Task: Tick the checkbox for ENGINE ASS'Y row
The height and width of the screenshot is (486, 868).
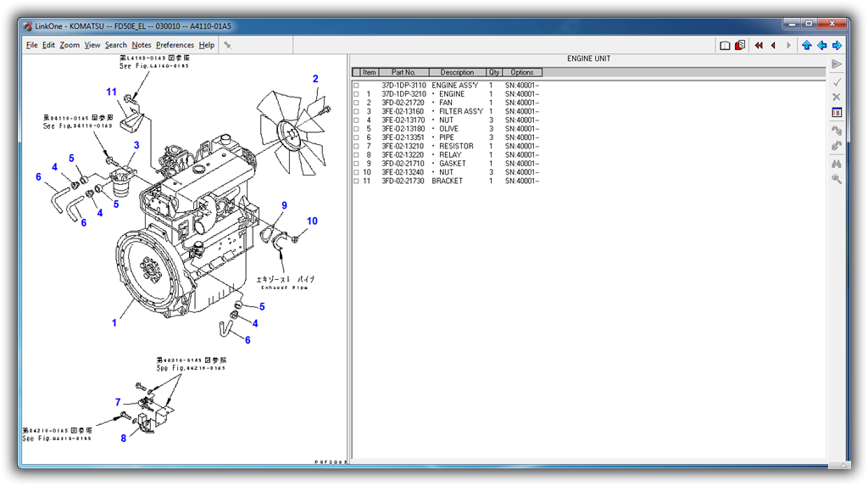Action: point(356,86)
